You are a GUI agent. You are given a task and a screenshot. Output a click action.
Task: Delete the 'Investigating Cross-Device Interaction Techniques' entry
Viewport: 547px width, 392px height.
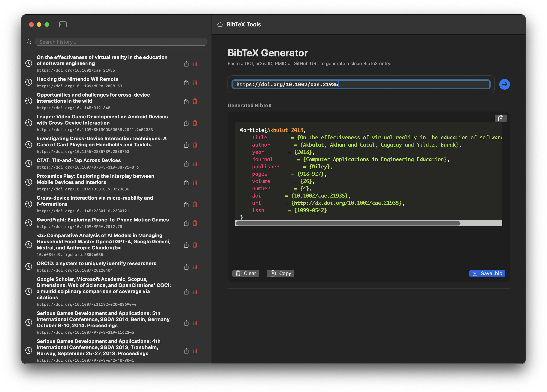click(195, 145)
